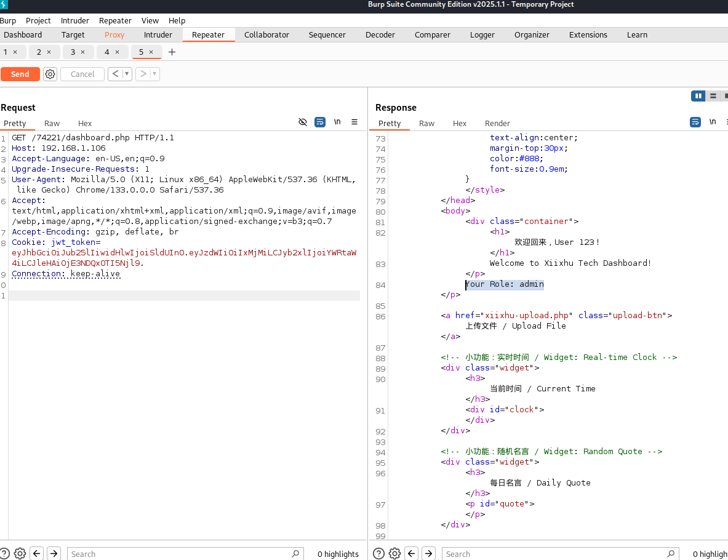Go forward to next request in history

pos(143,74)
